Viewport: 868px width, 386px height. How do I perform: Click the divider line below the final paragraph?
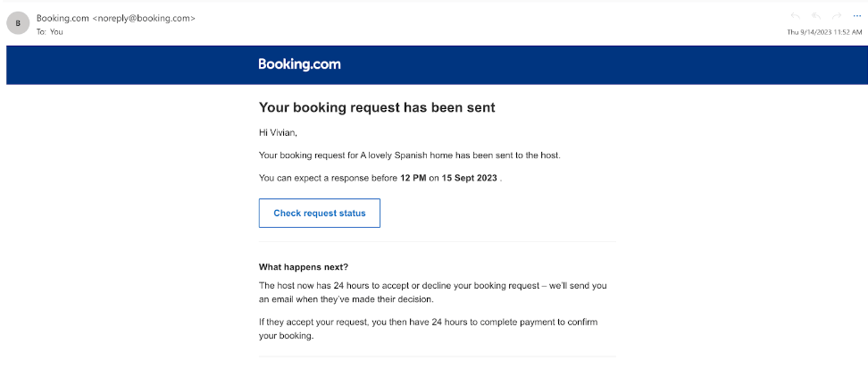(437, 357)
